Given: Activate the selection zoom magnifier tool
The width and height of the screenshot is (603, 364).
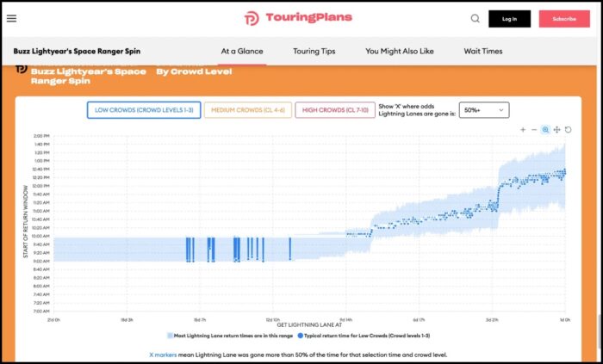Looking at the screenshot, I should pos(545,130).
